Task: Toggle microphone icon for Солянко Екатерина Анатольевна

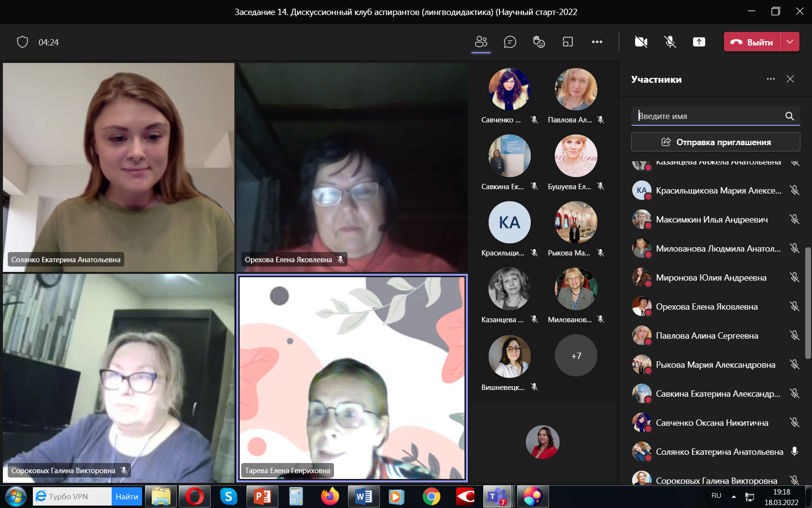Action: [x=794, y=451]
